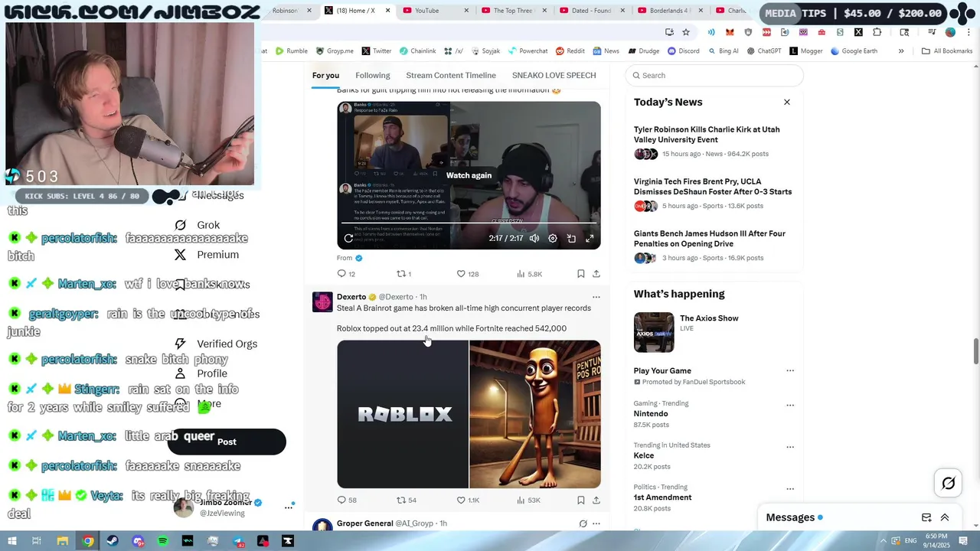Switch to the Following tab
The height and width of the screenshot is (551, 980).
tap(373, 75)
